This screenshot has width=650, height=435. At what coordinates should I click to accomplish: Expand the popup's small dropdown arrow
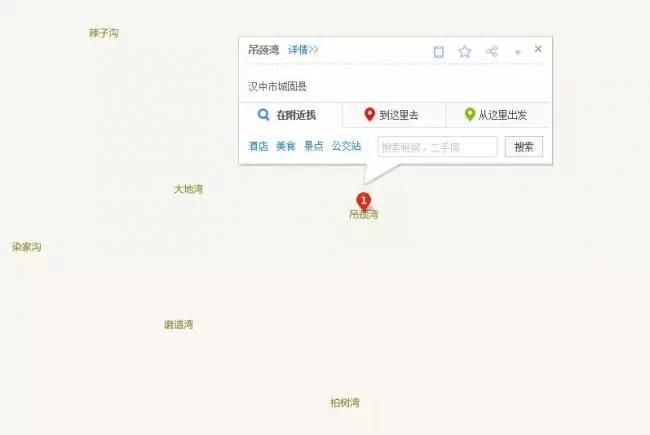pos(517,52)
